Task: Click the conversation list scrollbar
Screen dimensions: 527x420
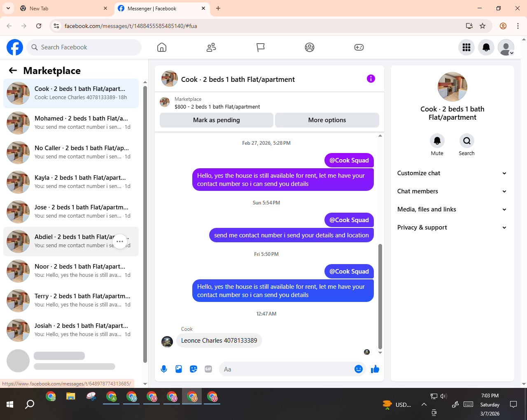Action: 145,224
